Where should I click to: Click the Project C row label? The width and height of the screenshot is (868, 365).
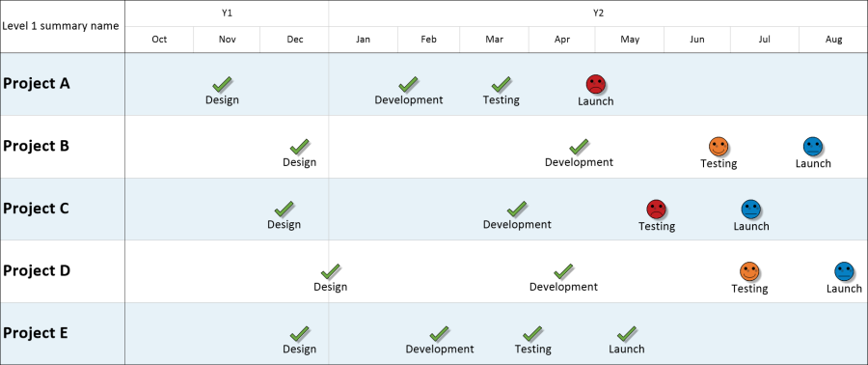36,209
